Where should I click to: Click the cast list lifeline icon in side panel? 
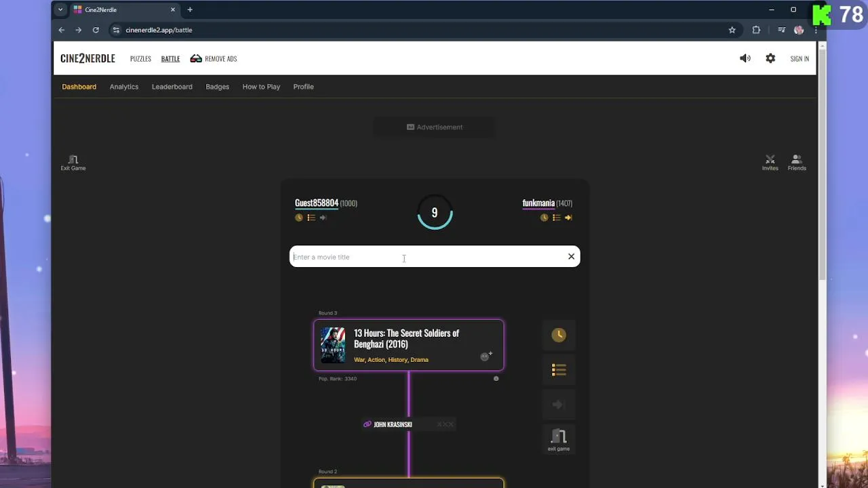pyautogui.click(x=559, y=370)
